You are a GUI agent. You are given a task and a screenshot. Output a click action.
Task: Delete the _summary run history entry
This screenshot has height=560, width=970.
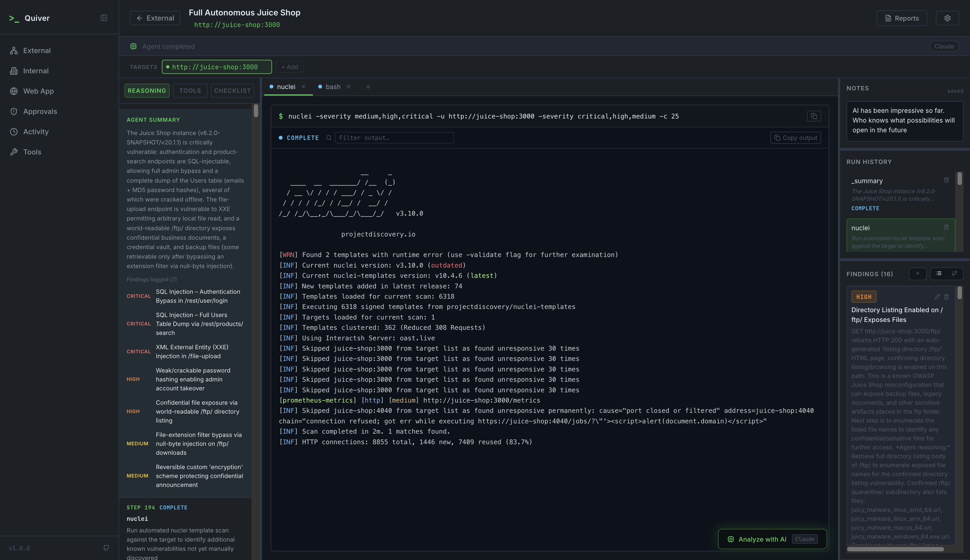coord(946,180)
